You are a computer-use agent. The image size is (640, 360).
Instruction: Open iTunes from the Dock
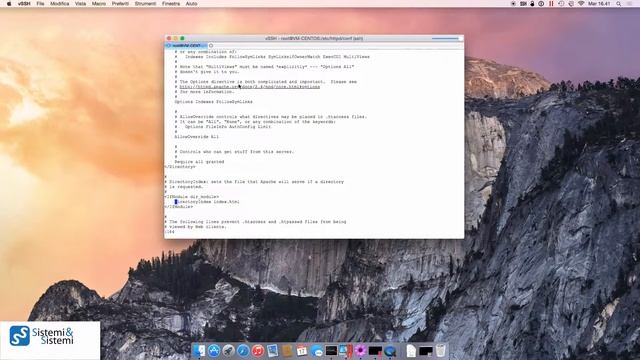point(258,350)
